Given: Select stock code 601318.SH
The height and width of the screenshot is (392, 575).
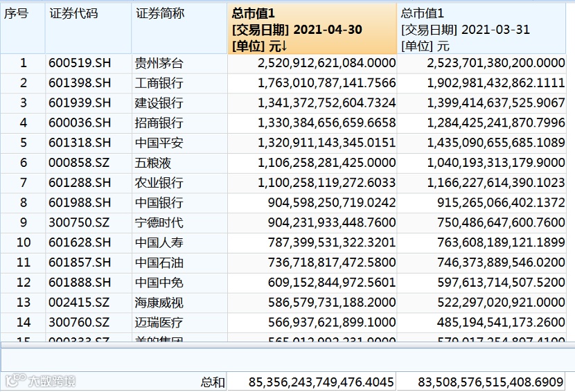Looking at the screenshot, I should pos(80,143).
